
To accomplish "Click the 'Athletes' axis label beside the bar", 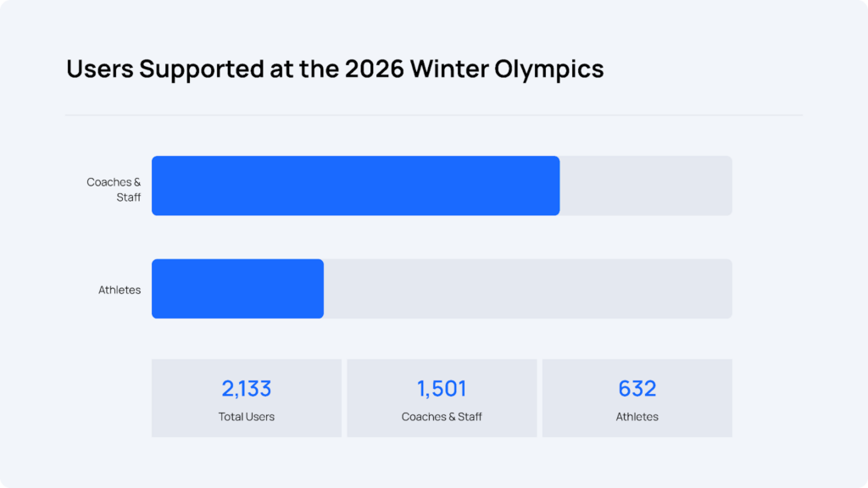I will pyautogui.click(x=120, y=290).
